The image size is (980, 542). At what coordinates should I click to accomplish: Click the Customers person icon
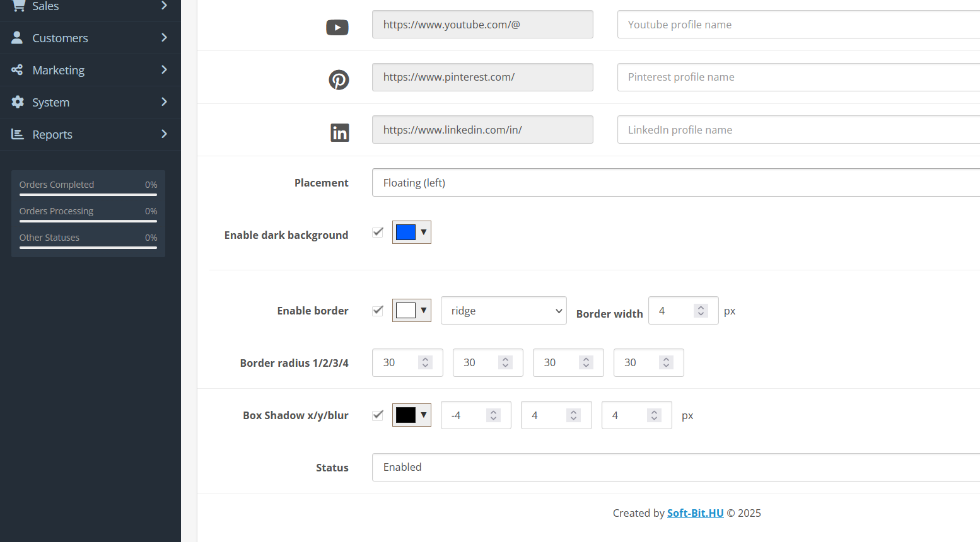pos(18,38)
